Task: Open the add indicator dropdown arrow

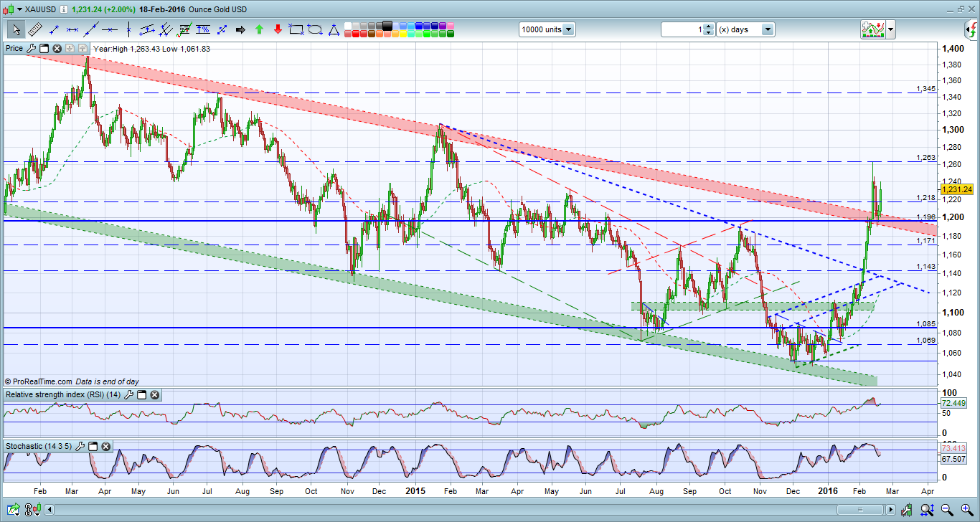Action: (890, 29)
